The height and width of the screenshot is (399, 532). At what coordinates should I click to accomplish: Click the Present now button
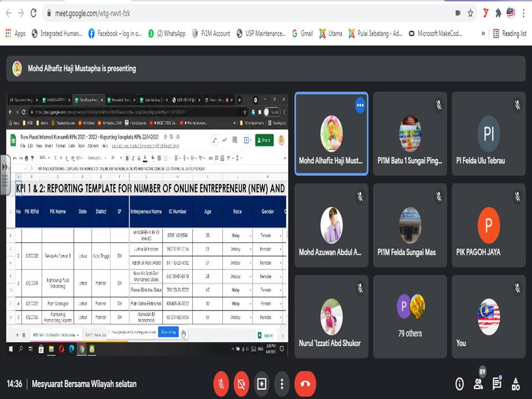coord(262,383)
